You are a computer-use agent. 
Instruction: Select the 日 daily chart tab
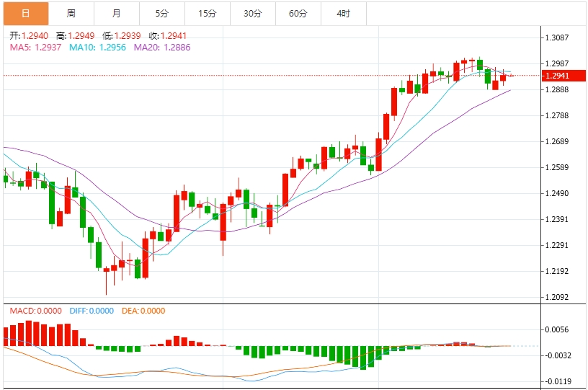pyautogui.click(x=25, y=14)
